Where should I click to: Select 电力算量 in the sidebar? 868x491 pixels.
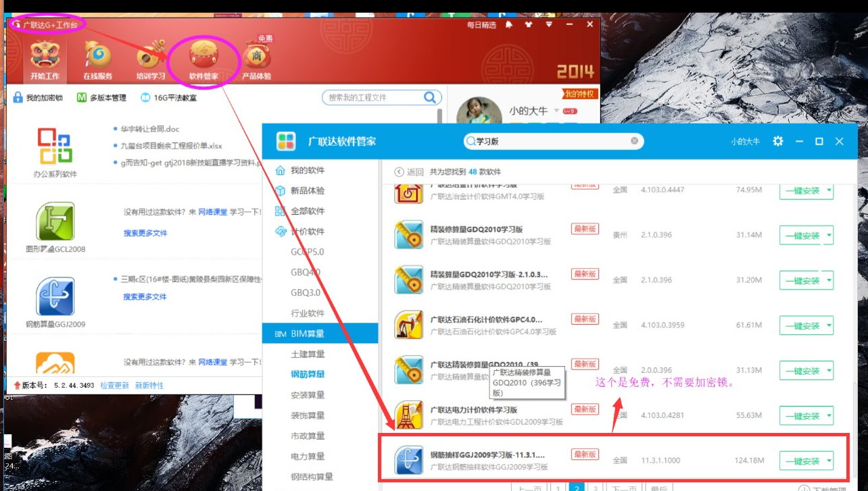point(308,456)
